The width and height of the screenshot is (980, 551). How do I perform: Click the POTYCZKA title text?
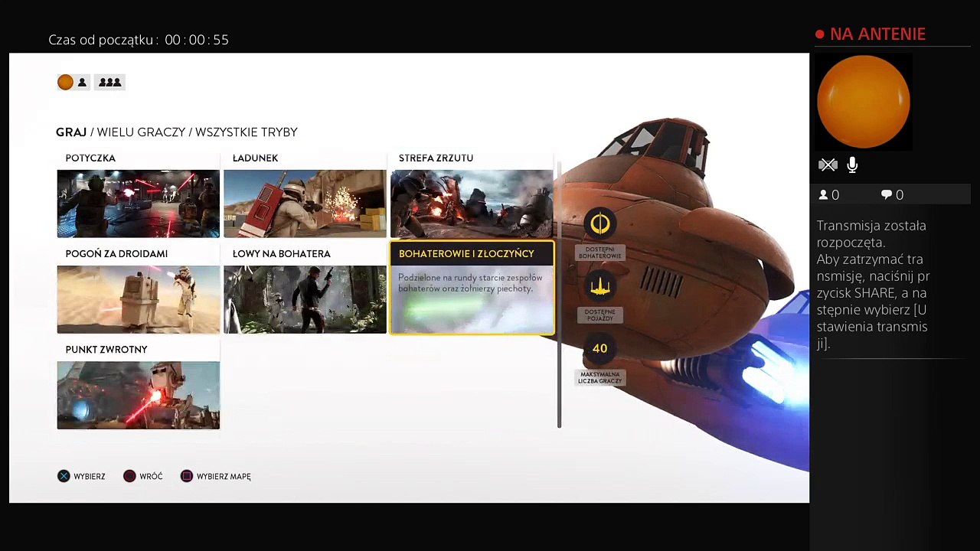(x=90, y=158)
